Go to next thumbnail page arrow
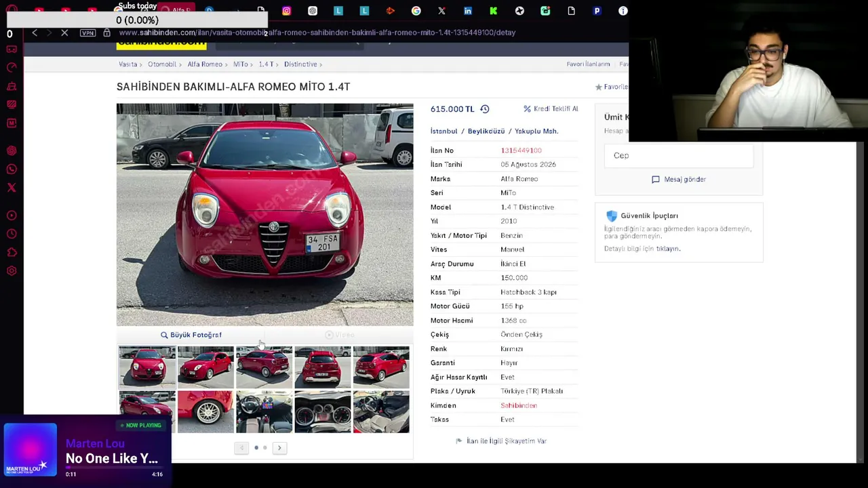Screen dimensions: 868x488 click(279, 448)
